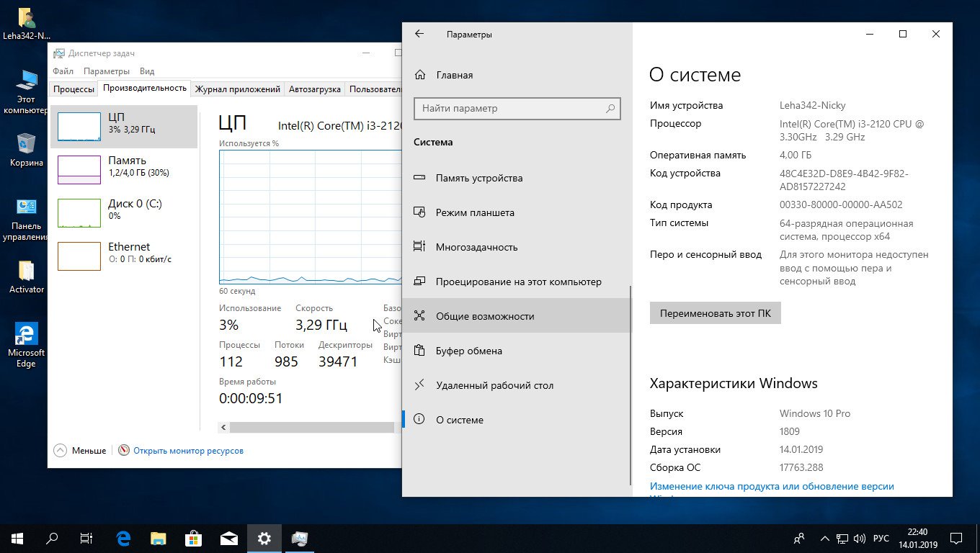
Task: Select product code 00330-80000-00000-AA502
Action: [841, 204]
